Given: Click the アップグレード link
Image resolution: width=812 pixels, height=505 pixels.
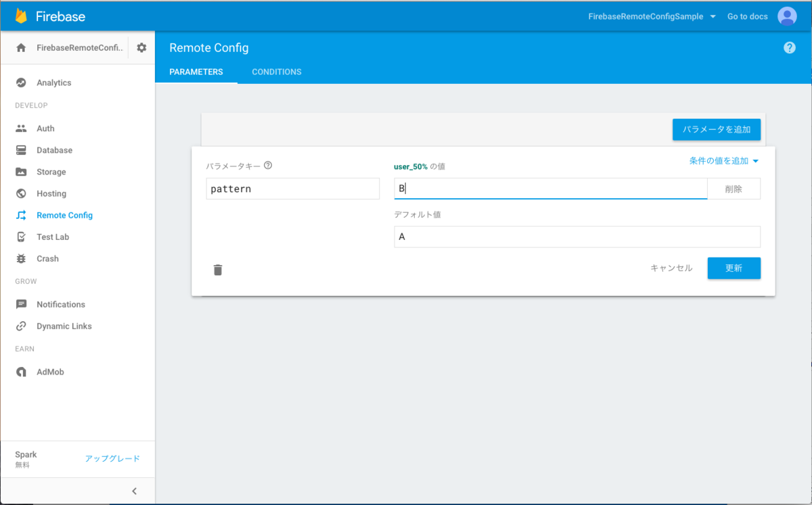Looking at the screenshot, I should (112, 458).
